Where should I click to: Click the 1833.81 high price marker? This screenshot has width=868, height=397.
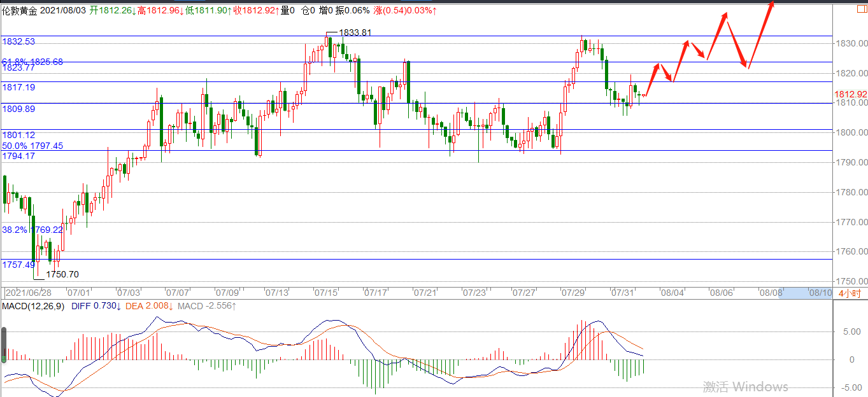[x=354, y=32]
